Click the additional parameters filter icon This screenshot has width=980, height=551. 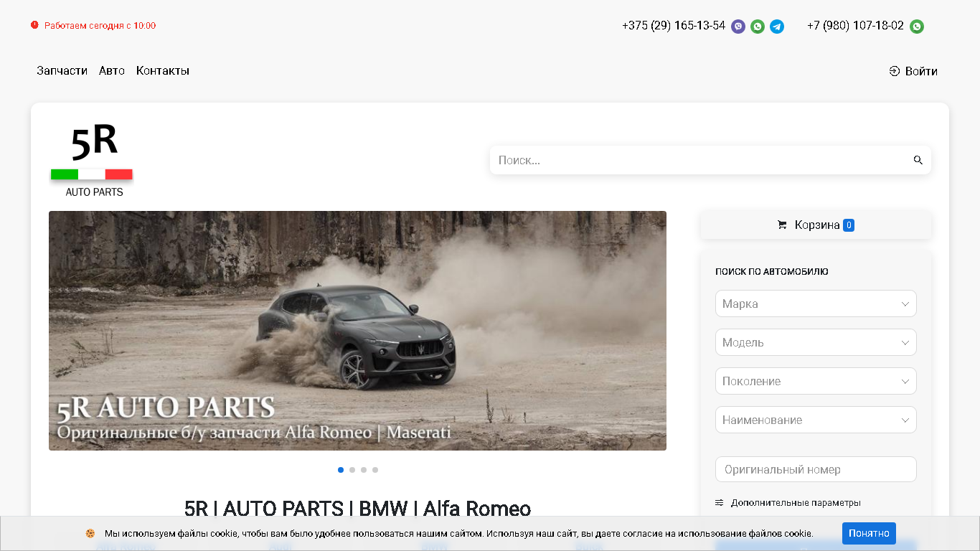[x=720, y=503]
